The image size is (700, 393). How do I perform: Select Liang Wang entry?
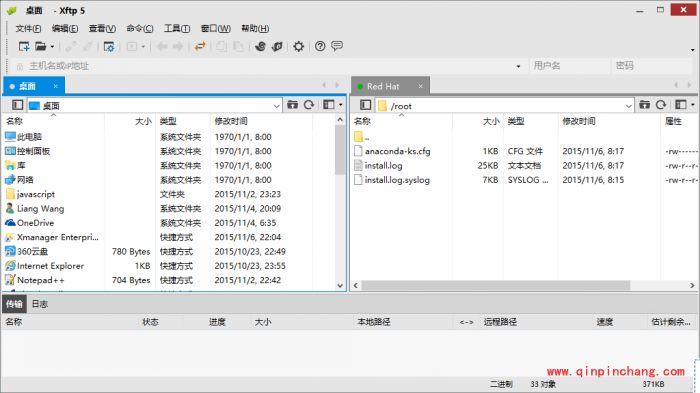[x=41, y=209]
